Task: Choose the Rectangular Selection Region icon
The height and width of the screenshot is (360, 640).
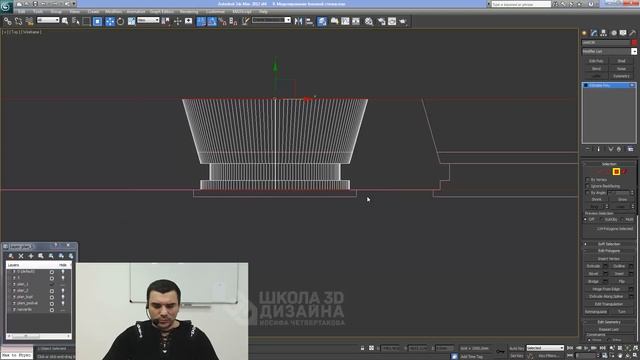Action: coord(87,21)
